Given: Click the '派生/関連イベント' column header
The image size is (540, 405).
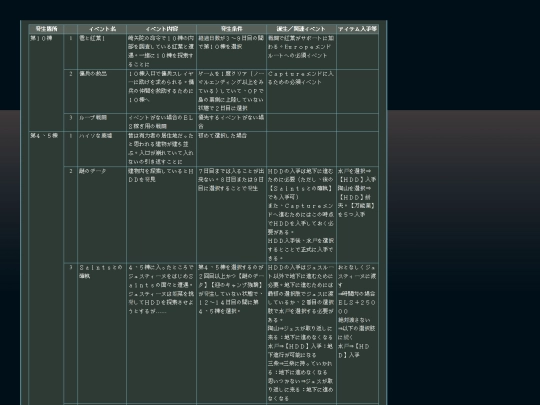Looking at the screenshot, I should click(x=301, y=29).
